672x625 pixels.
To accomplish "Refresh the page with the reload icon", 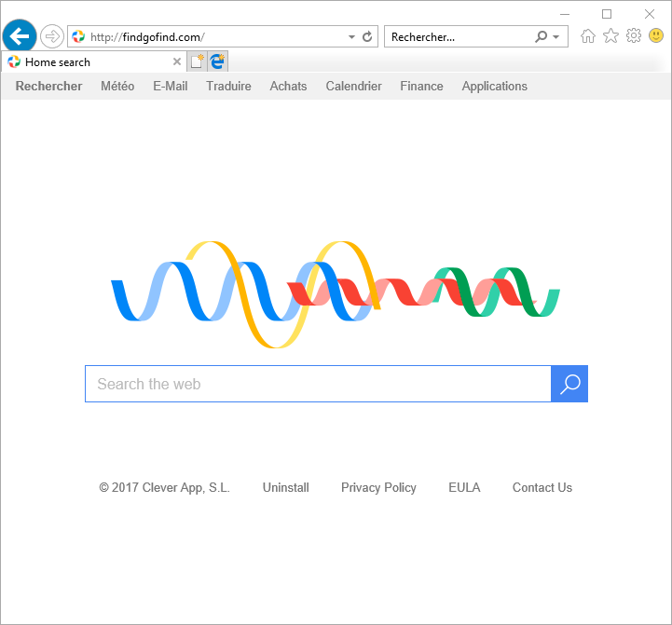I will pyautogui.click(x=367, y=37).
